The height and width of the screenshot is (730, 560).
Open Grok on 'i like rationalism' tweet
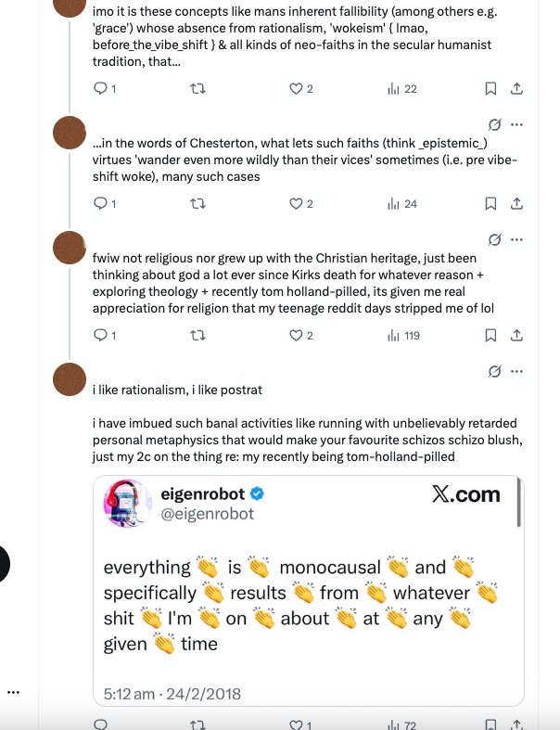point(495,371)
